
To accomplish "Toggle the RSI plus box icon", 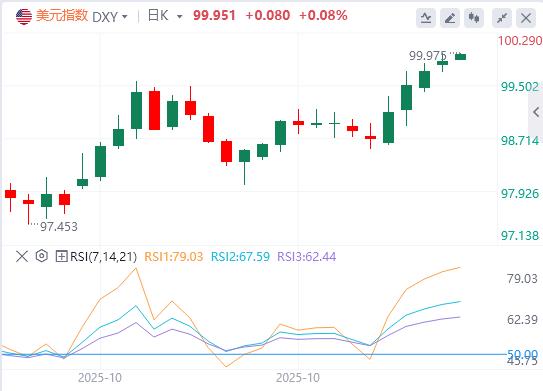I will (x=61, y=257).
